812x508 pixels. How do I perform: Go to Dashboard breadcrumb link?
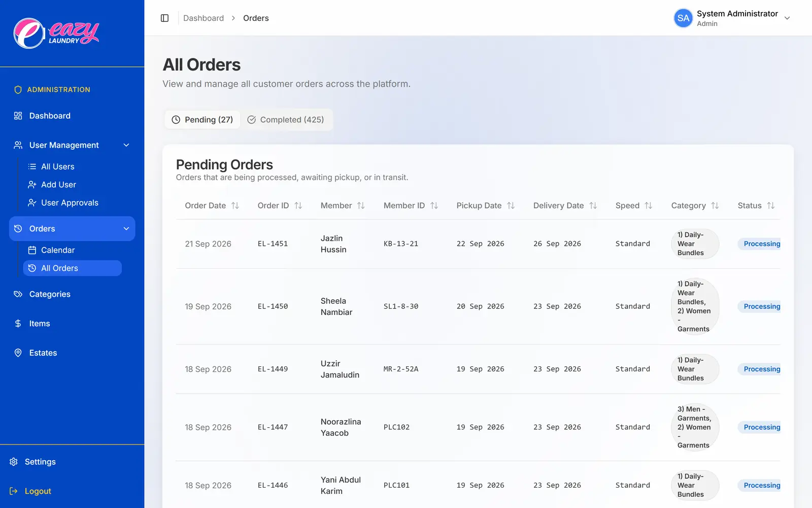[x=204, y=18]
